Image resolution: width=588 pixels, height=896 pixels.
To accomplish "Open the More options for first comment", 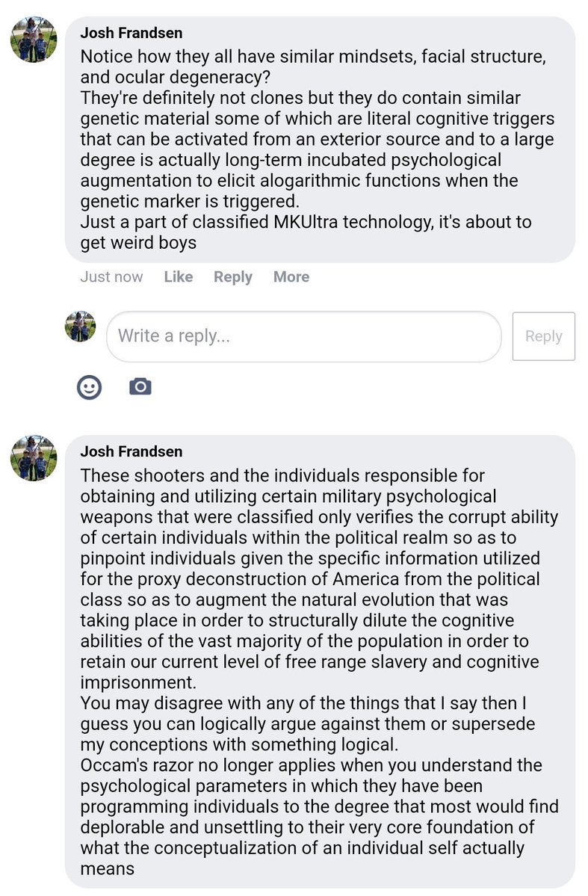I will (x=291, y=276).
